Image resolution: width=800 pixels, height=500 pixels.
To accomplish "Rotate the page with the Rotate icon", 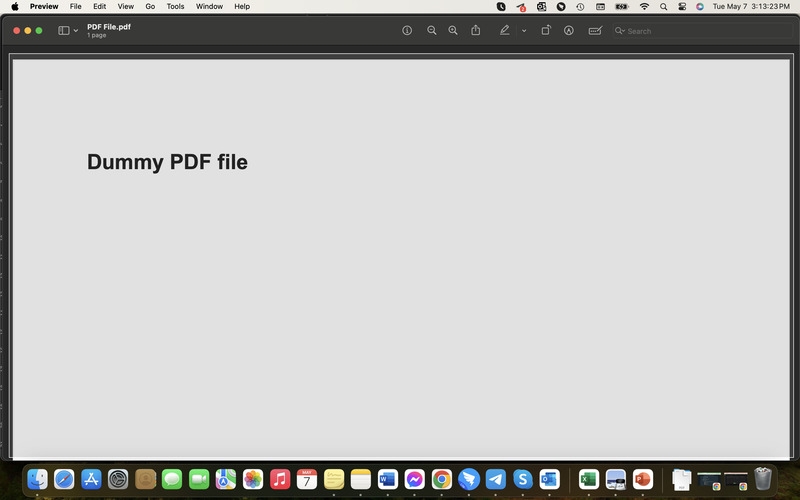I will click(x=546, y=31).
